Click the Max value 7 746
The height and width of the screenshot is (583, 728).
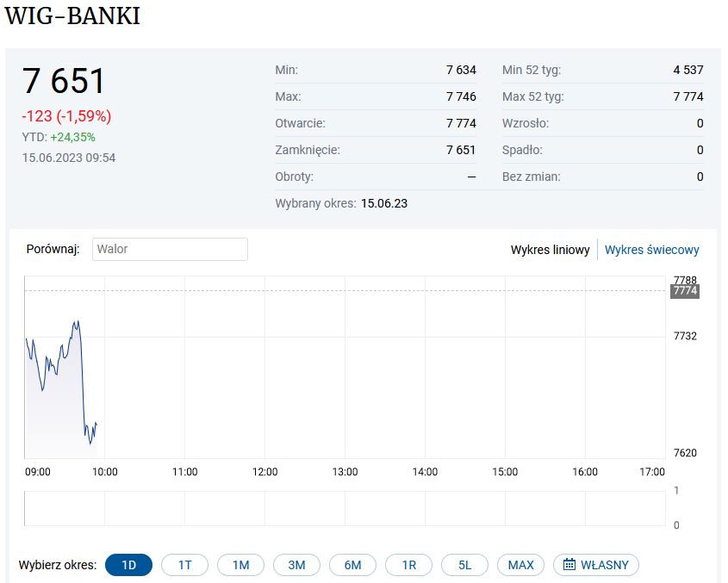461,96
